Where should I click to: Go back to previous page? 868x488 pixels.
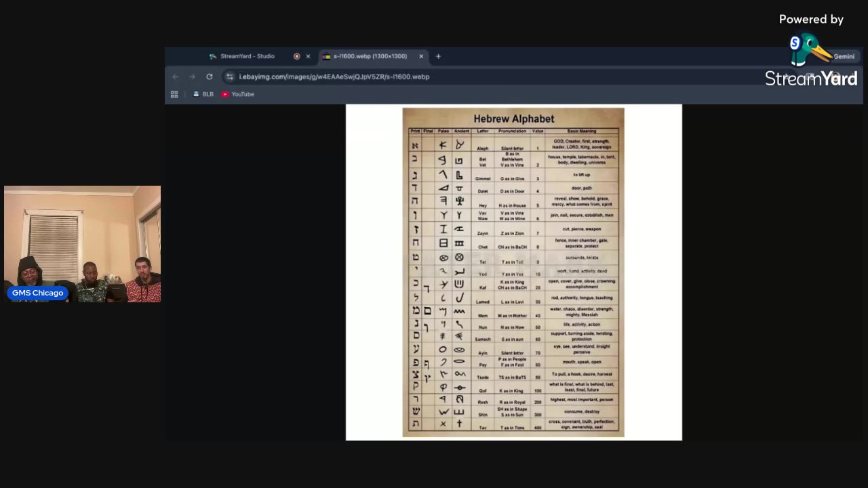click(x=176, y=77)
